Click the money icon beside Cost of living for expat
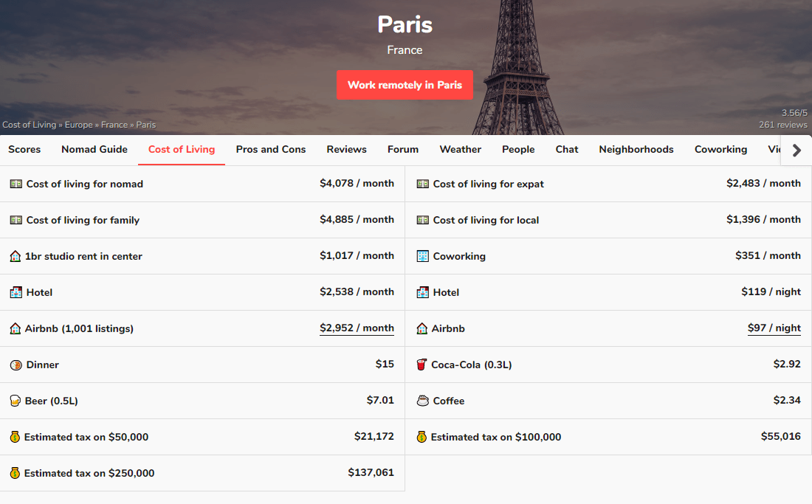This screenshot has width=812, height=504. pyautogui.click(x=422, y=184)
